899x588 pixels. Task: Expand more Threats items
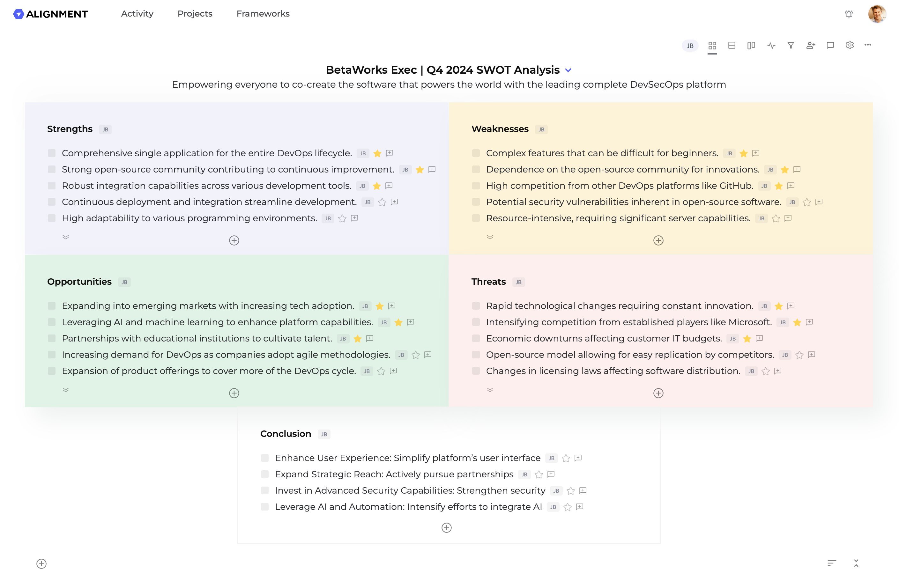[x=490, y=390]
